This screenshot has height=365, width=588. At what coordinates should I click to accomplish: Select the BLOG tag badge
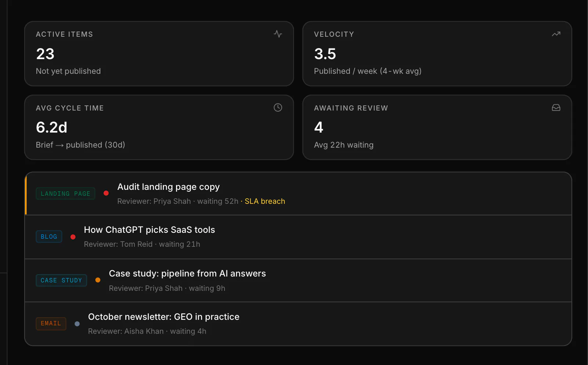[x=49, y=236]
